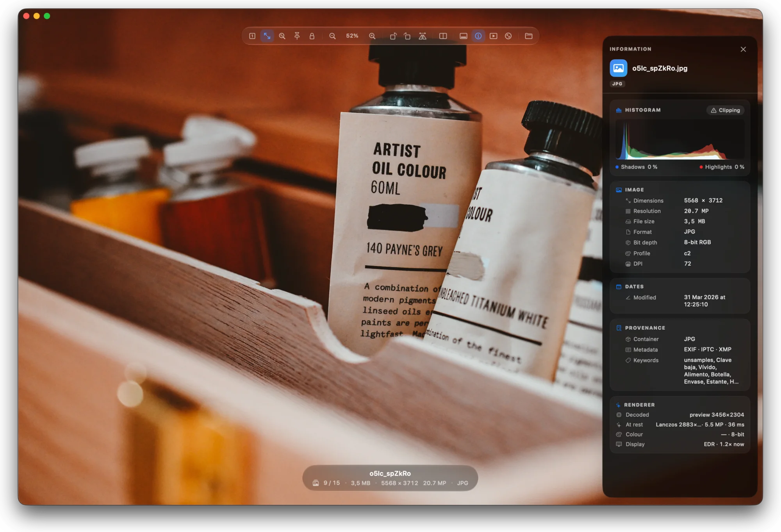Click the Highlights 0 % indicator
Image resolution: width=781 pixels, height=532 pixels.
point(722,167)
